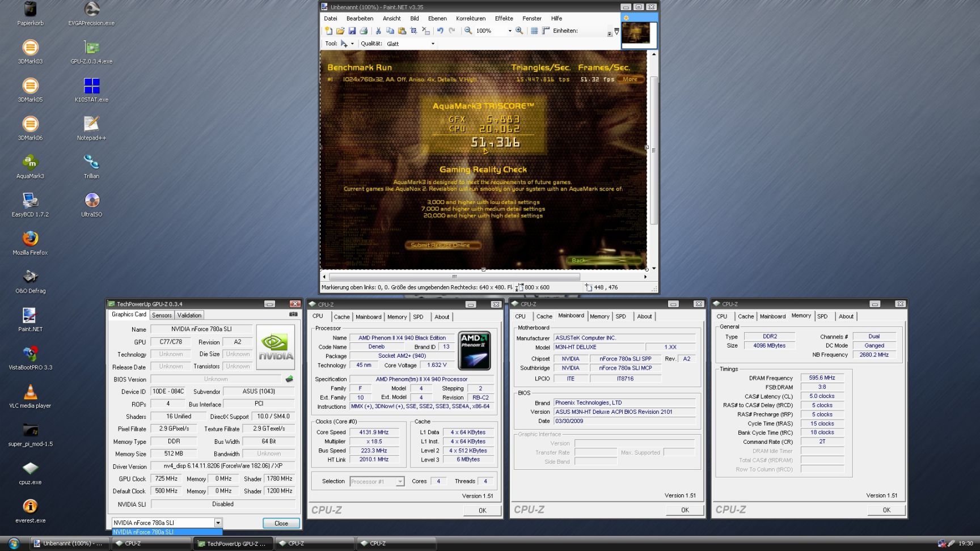This screenshot has height=551, width=980.
Task: Click OK in the CPU-Z Memory window
Action: point(886,510)
